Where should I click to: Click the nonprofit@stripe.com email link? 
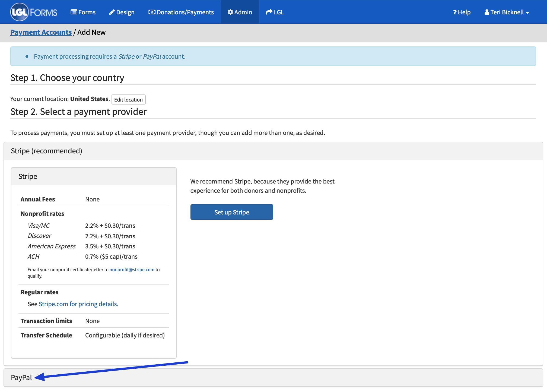pyautogui.click(x=132, y=270)
